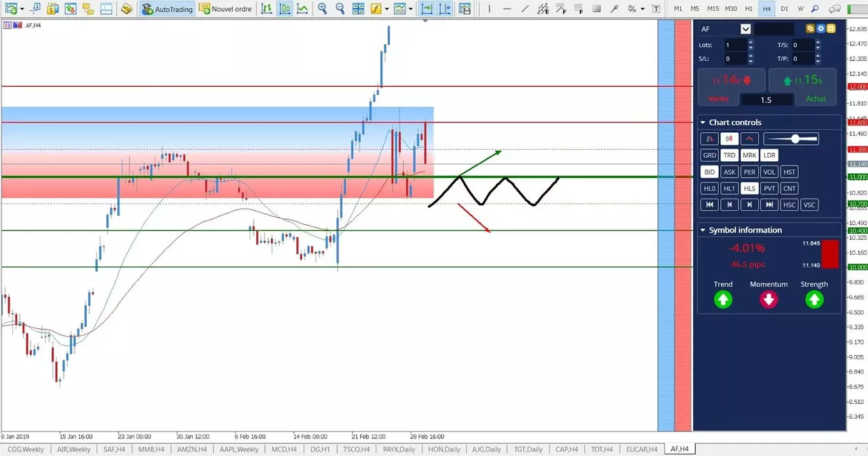Expand the templates dropdown arrow
Image resolution: width=868 pixels, height=456 pixels.
click(x=411, y=9)
